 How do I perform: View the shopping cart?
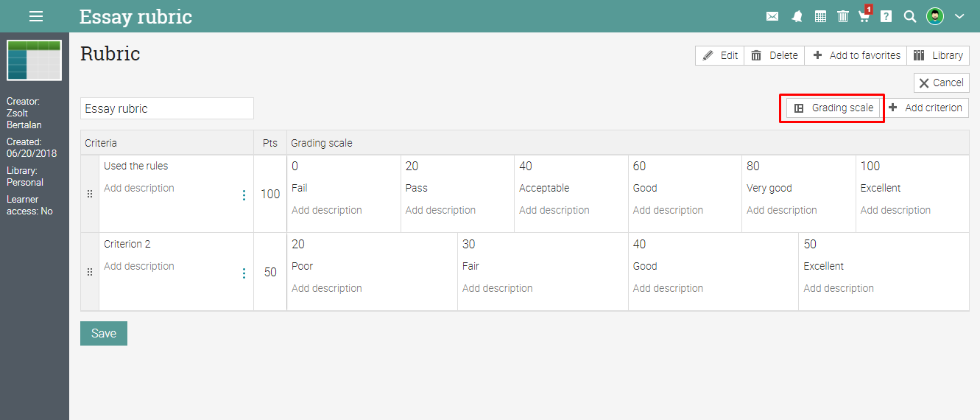(864, 16)
